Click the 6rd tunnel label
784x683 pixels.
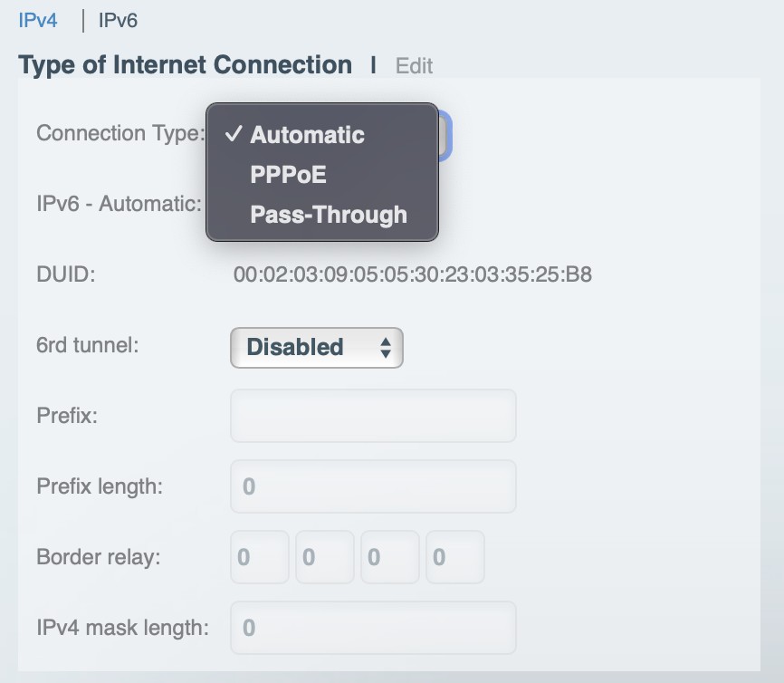pos(88,345)
